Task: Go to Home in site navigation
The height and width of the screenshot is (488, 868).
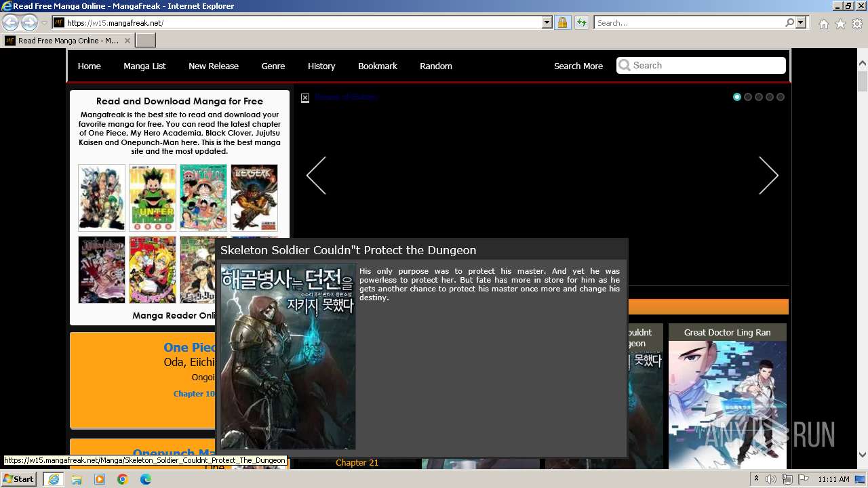Action: tap(89, 66)
